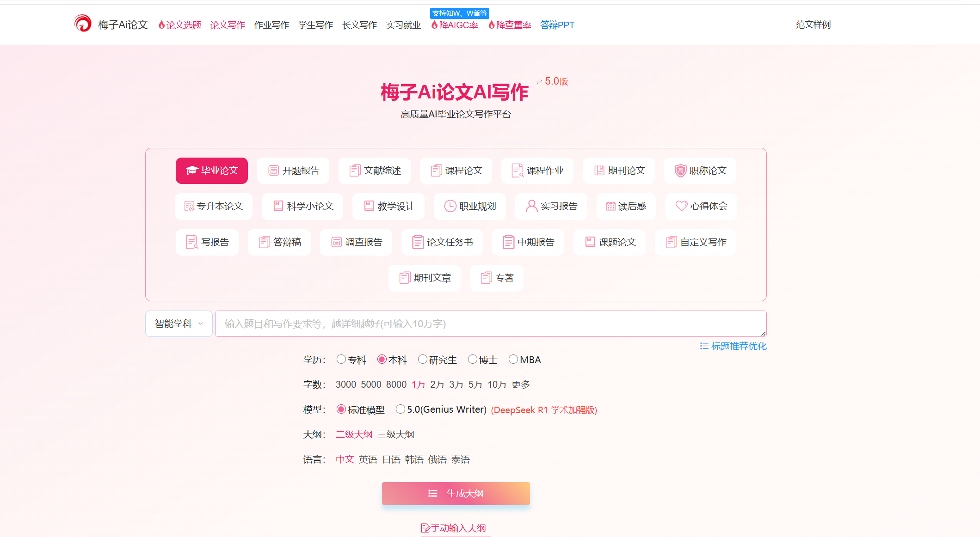The image size is (980, 537).
Task: Choose the 职称论文 shield icon type
Action: pyautogui.click(x=700, y=171)
